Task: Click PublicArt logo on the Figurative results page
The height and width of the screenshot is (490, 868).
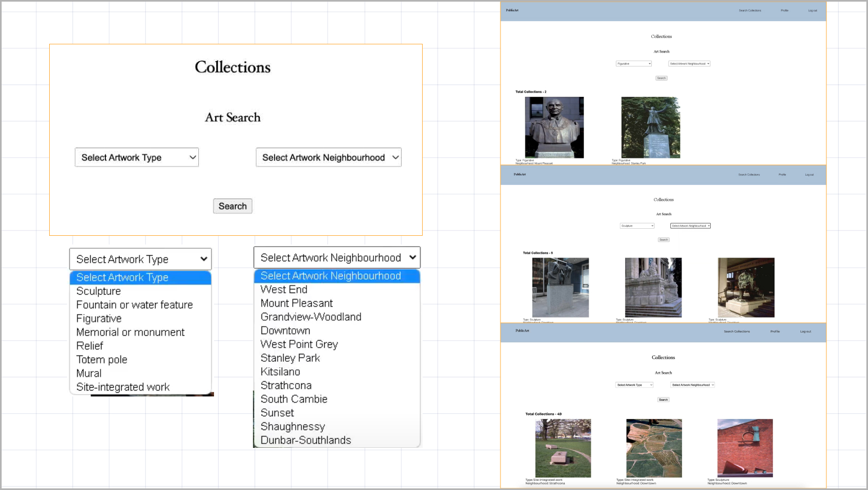Action: click(512, 10)
